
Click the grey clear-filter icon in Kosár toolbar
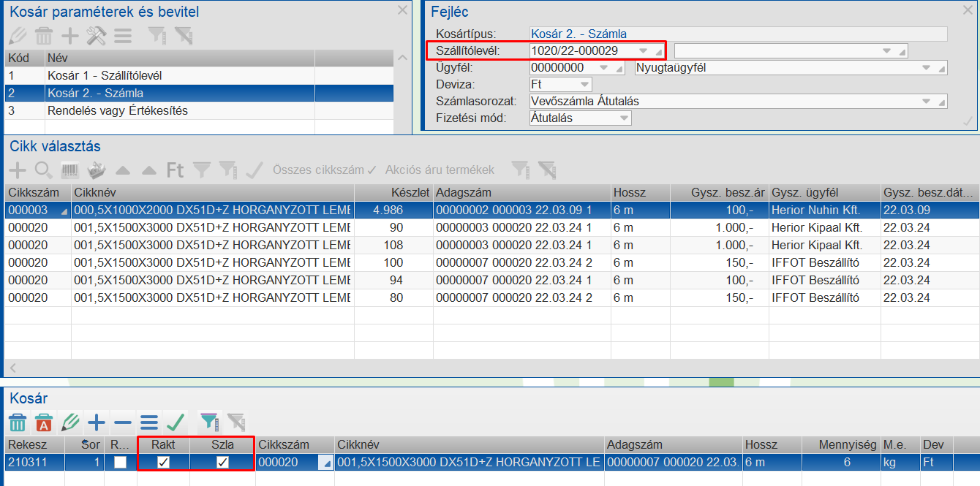click(x=235, y=422)
